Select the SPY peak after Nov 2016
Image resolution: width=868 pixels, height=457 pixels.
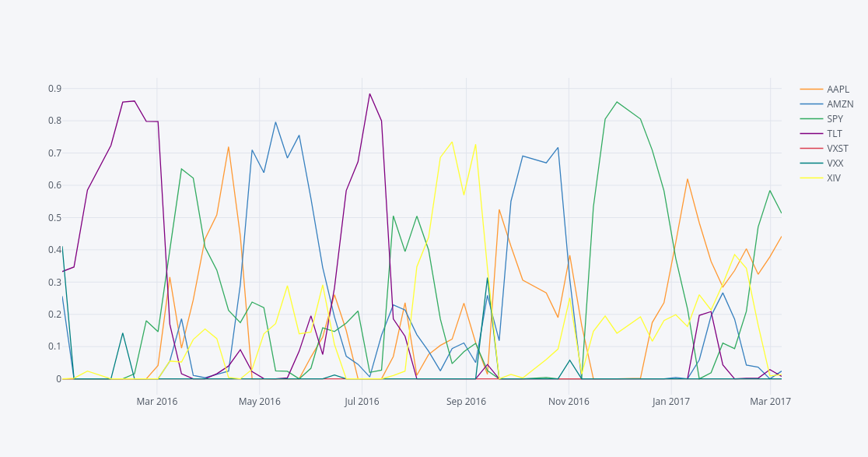pos(617,102)
